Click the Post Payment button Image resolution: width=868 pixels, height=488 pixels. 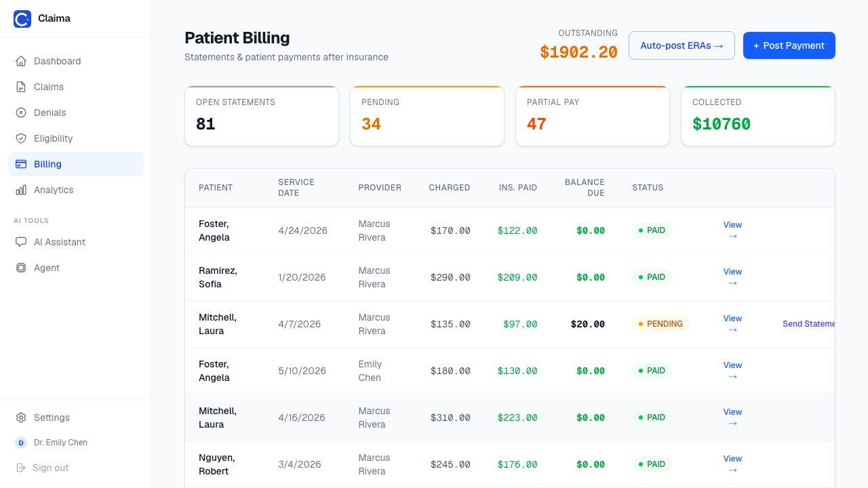pyautogui.click(x=789, y=45)
